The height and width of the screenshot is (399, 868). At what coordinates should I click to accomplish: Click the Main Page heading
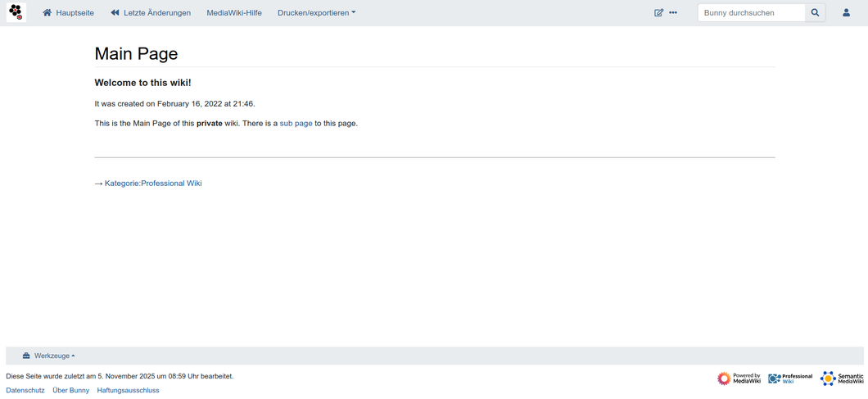click(x=136, y=53)
